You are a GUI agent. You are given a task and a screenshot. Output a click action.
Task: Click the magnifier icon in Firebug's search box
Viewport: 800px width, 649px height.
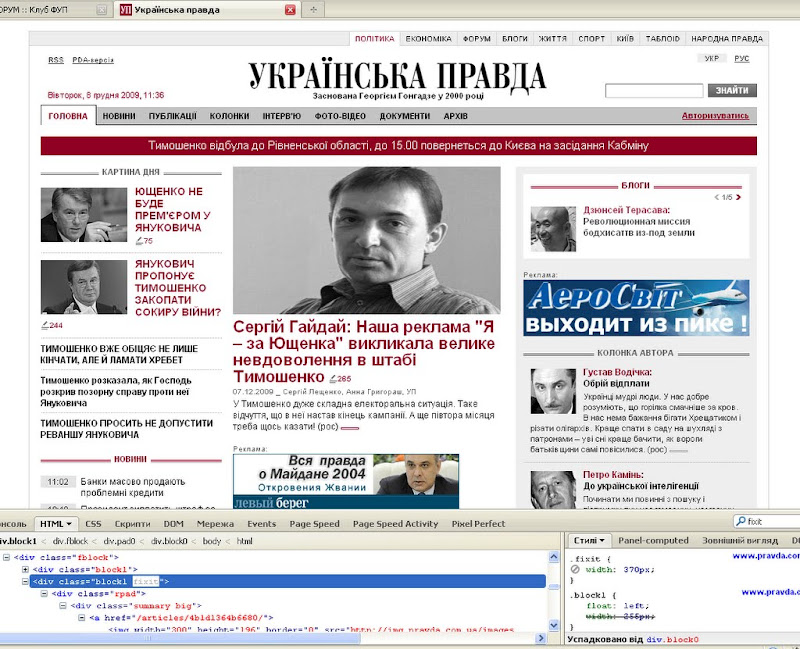pyautogui.click(x=739, y=519)
